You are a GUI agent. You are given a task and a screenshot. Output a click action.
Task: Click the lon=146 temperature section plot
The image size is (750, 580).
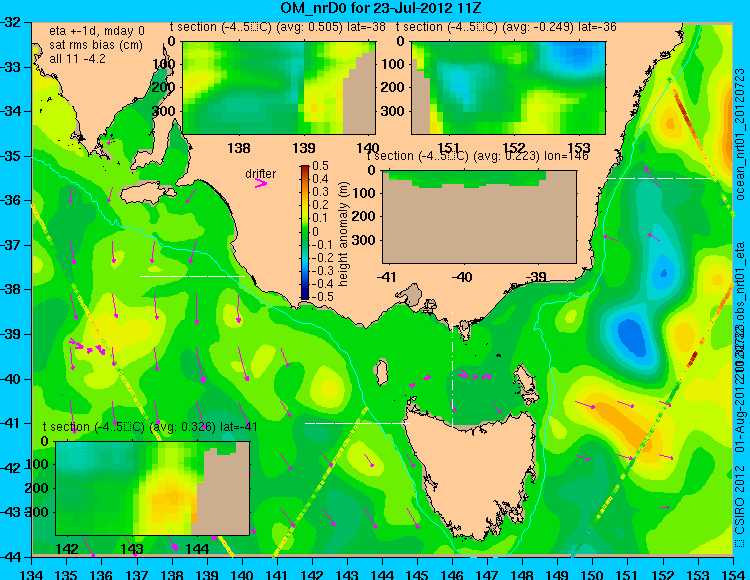click(x=479, y=217)
